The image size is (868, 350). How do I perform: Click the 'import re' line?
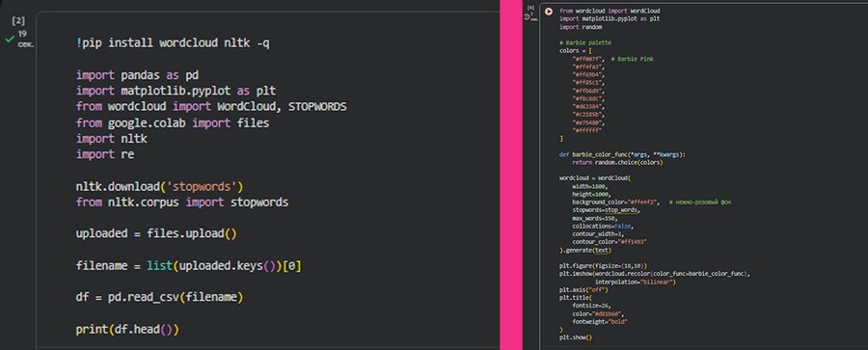(105, 154)
